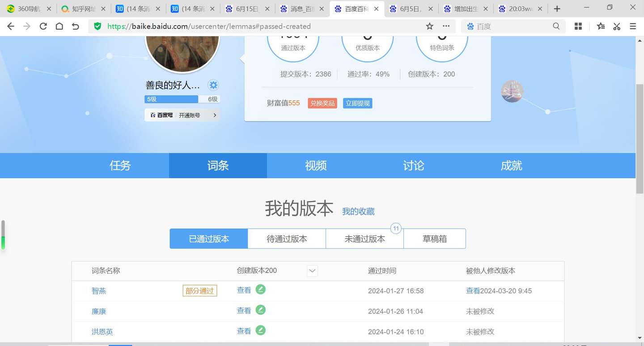Click 查看 version link in 洪恩英 row
The width and height of the screenshot is (644, 346).
click(x=244, y=331)
